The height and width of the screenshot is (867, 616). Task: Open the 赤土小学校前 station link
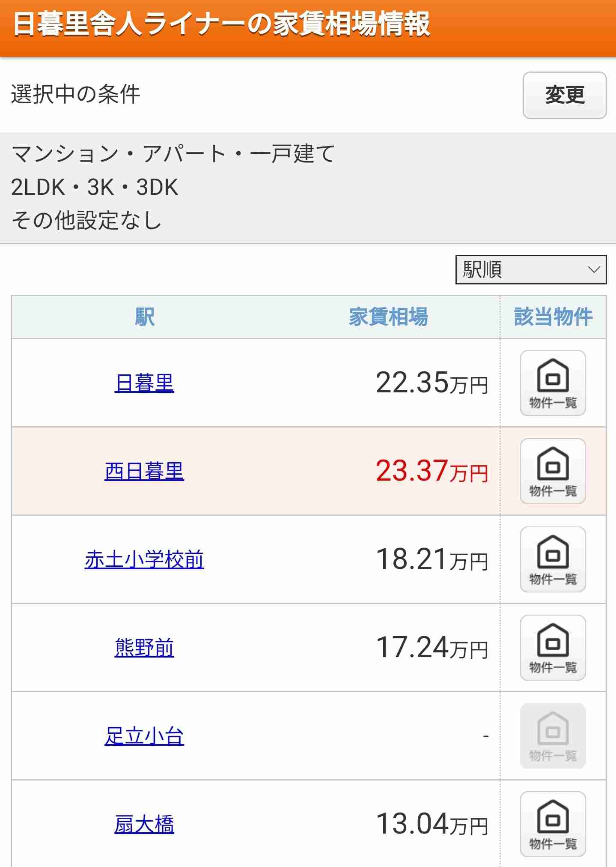click(144, 559)
